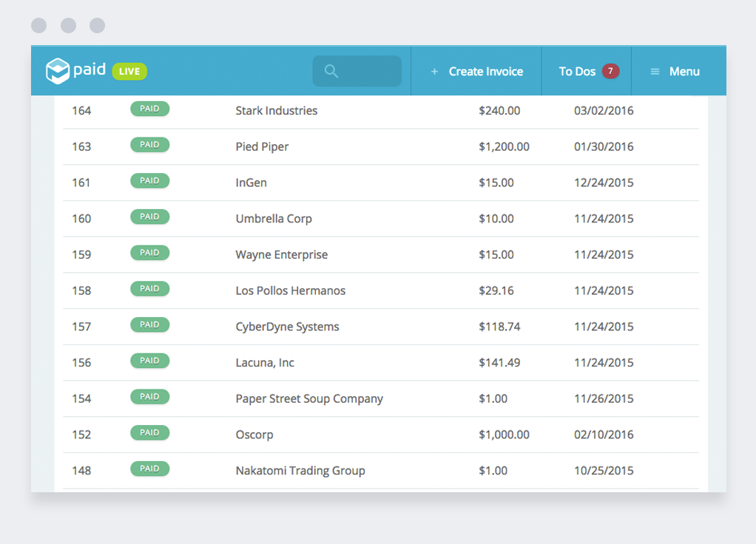This screenshot has height=544, width=756.
Task: Click PAID badge on invoice 160
Action: tap(149, 217)
